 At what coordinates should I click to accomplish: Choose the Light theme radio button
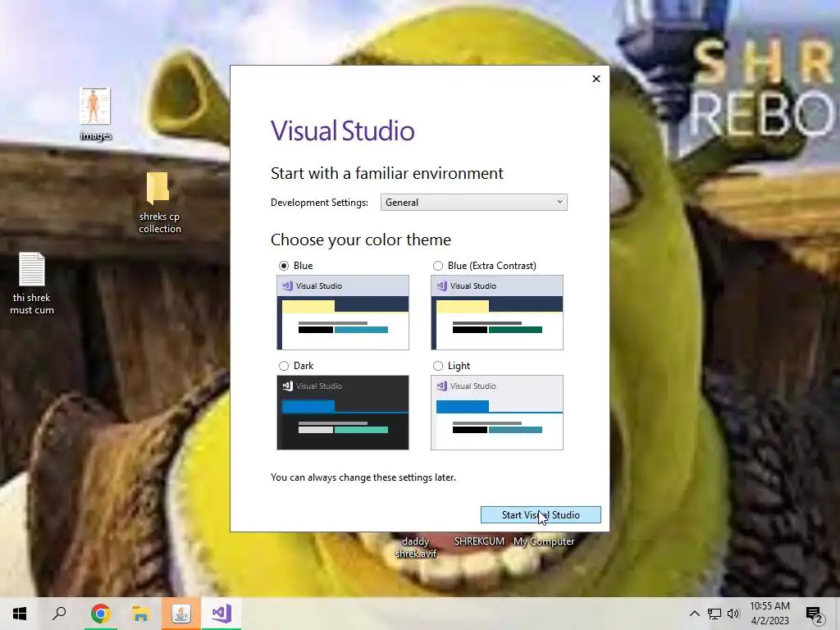pos(438,366)
